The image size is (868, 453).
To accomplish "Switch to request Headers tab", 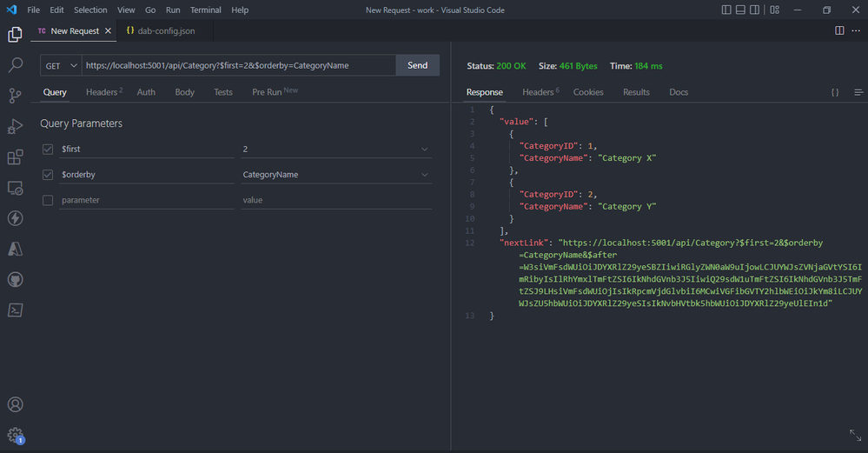I will [104, 92].
